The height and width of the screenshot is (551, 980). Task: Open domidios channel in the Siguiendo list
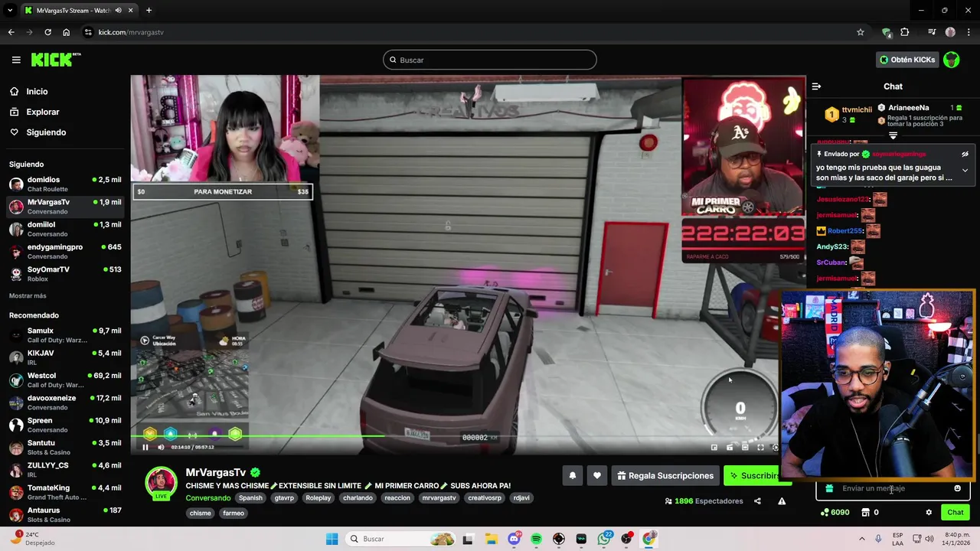click(x=65, y=184)
